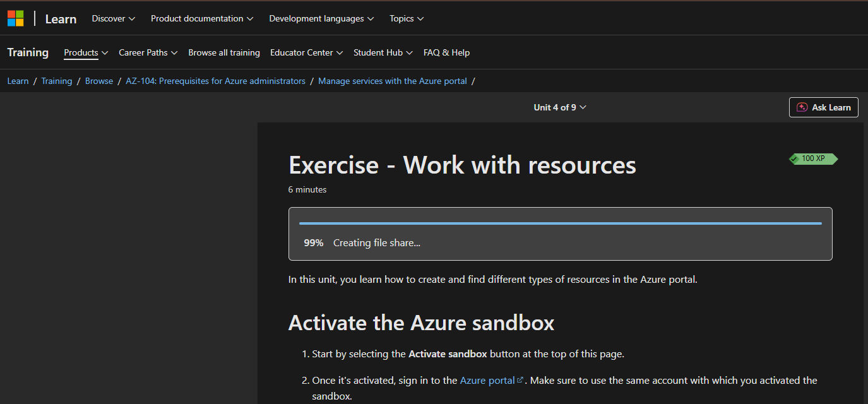Navigate to Learn in breadcrumb
The height and width of the screenshot is (404, 868).
pyautogui.click(x=18, y=81)
